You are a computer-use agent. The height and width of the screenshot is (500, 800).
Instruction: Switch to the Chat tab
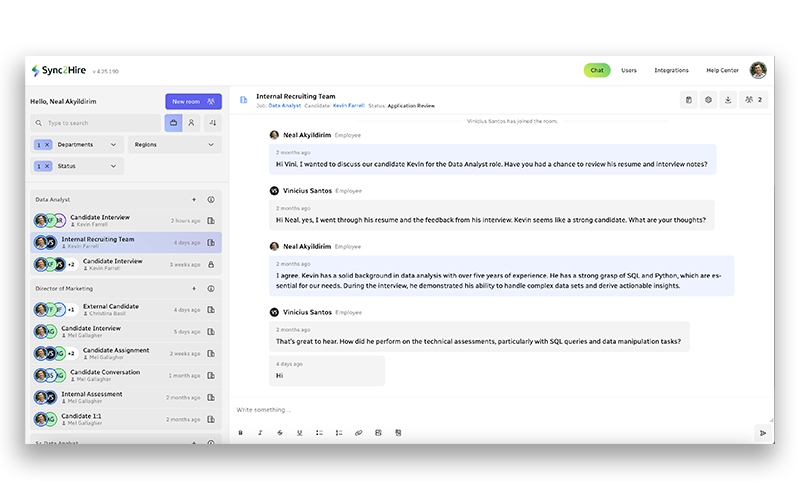[x=596, y=70]
